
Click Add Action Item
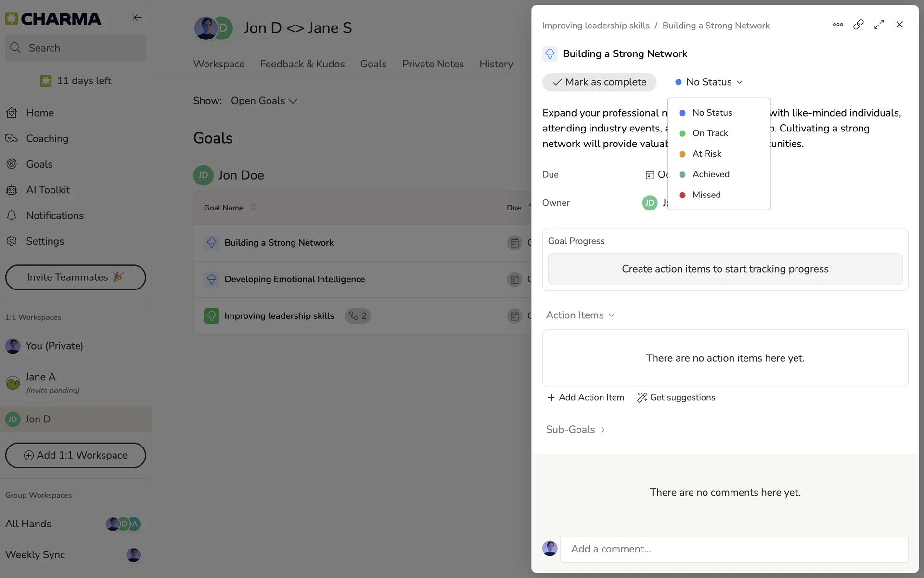586,397
